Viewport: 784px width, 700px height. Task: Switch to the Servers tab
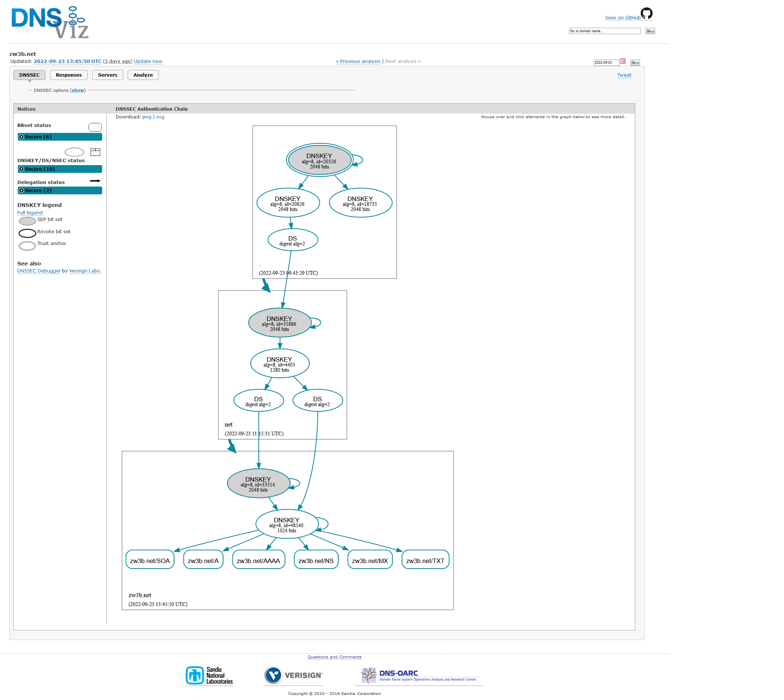(x=108, y=75)
